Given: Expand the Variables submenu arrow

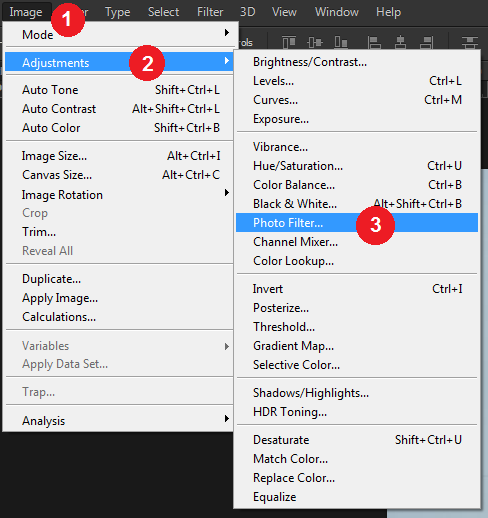Looking at the screenshot, I should tap(227, 347).
